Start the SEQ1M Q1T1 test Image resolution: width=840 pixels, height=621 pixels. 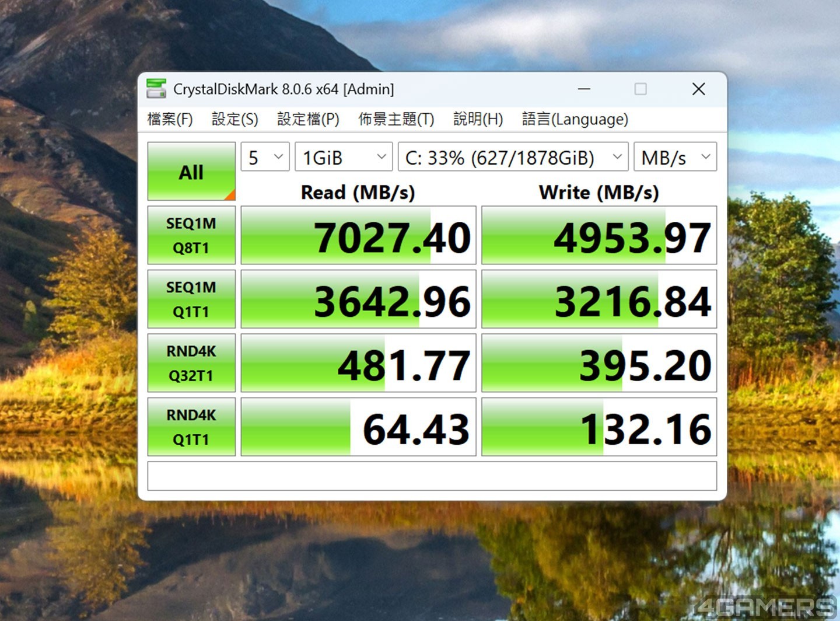point(191,299)
